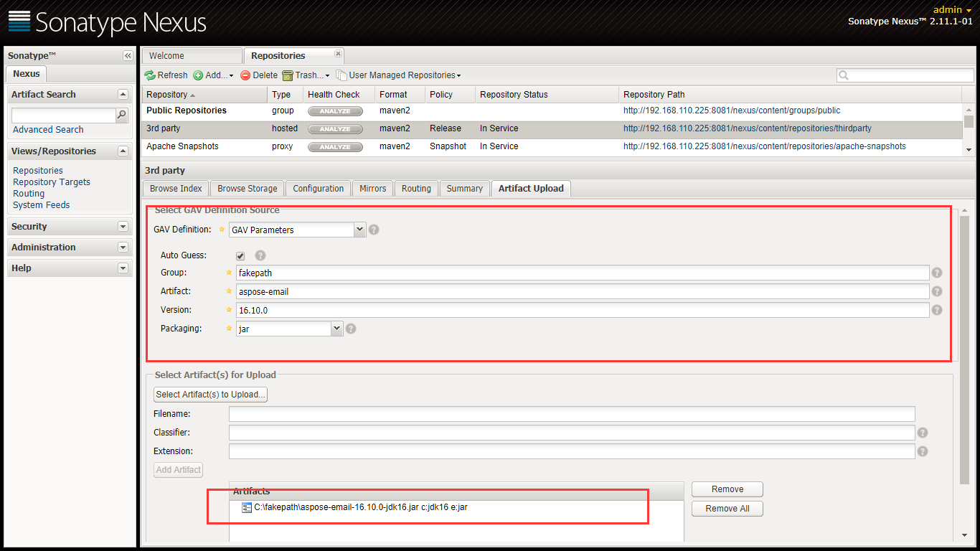Open the Packaging dropdown
Image resolution: width=980 pixels, height=551 pixels.
coord(337,329)
